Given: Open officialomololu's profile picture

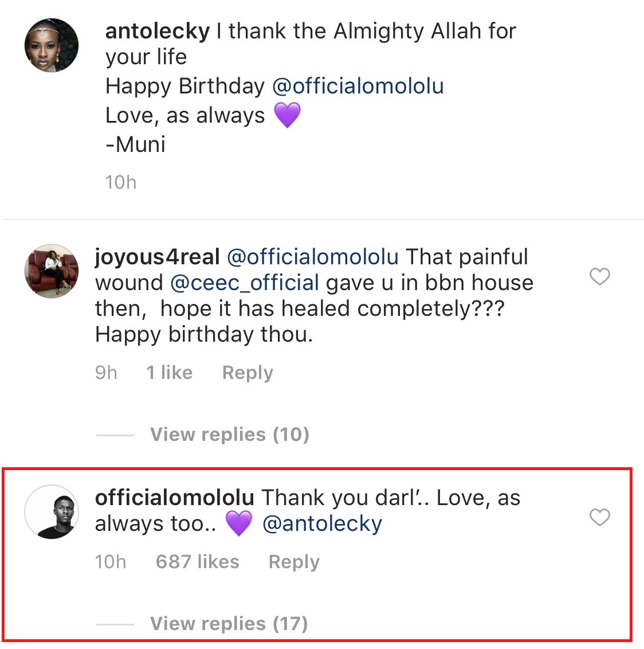Looking at the screenshot, I should tap(52, 511).
